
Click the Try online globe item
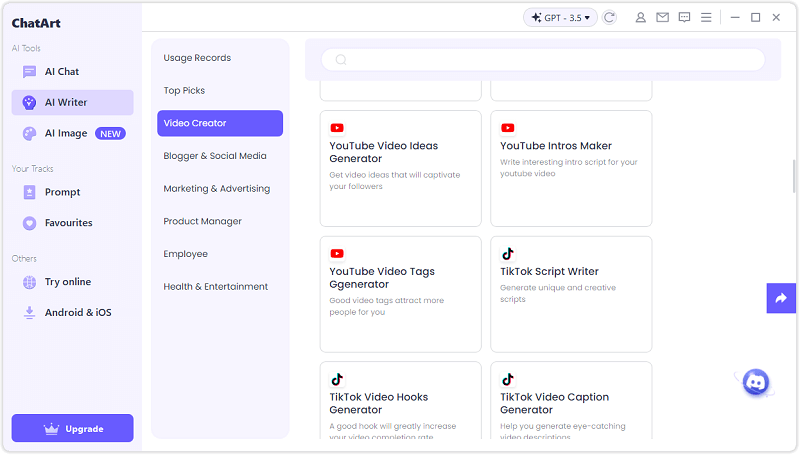point(67,282)
